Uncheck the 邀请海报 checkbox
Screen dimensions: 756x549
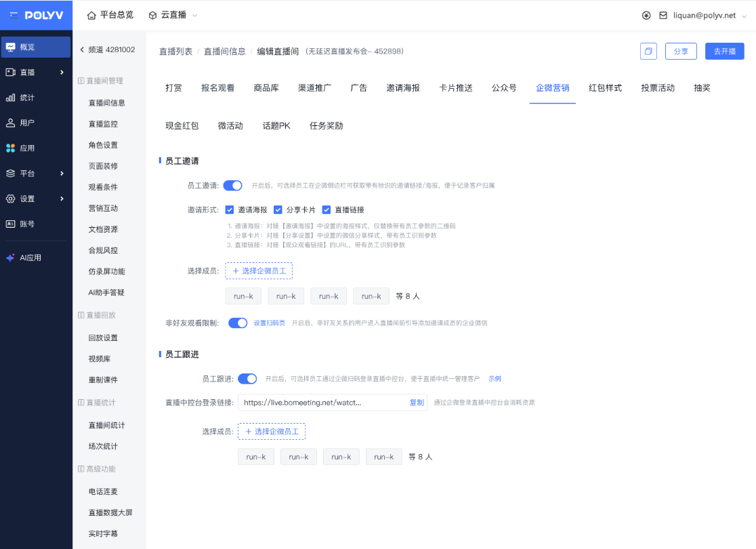click(x=230, y=210)
